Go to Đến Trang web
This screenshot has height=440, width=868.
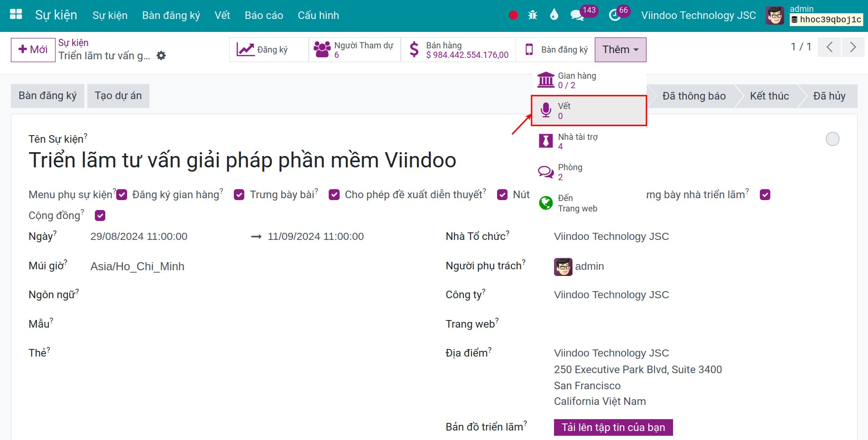(x=589, y=203)
